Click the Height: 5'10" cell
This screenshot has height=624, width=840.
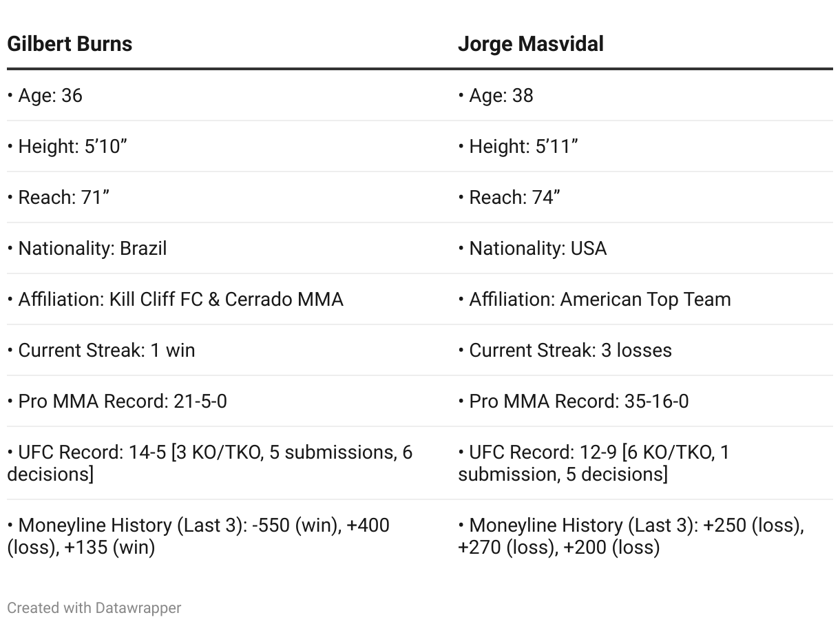pyautogui.click(x=232, y=146)
